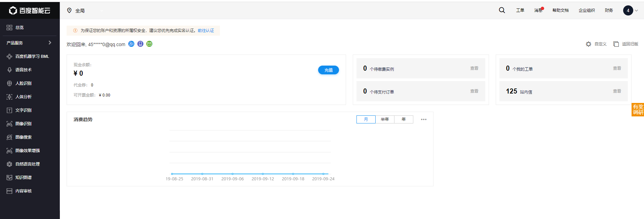The image size is (644, 219).
Task: Expand the 全局 region dropdown
Action: coord(102,10)
